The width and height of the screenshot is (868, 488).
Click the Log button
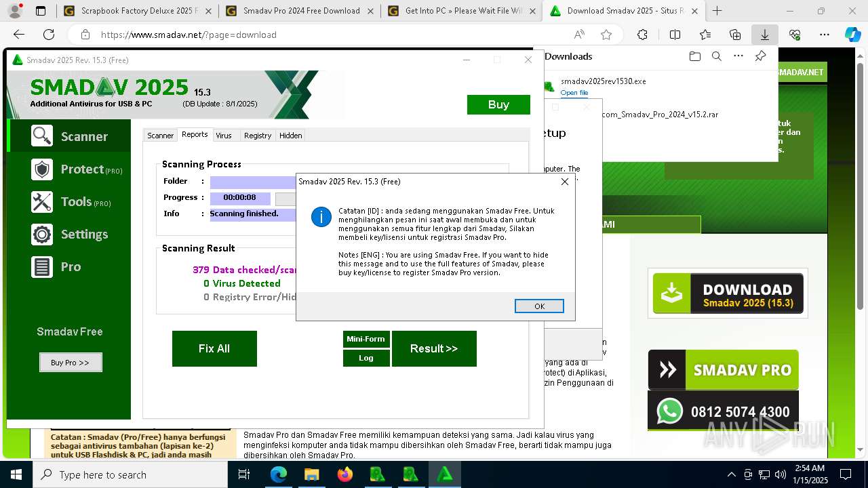[x=366, y=358]
